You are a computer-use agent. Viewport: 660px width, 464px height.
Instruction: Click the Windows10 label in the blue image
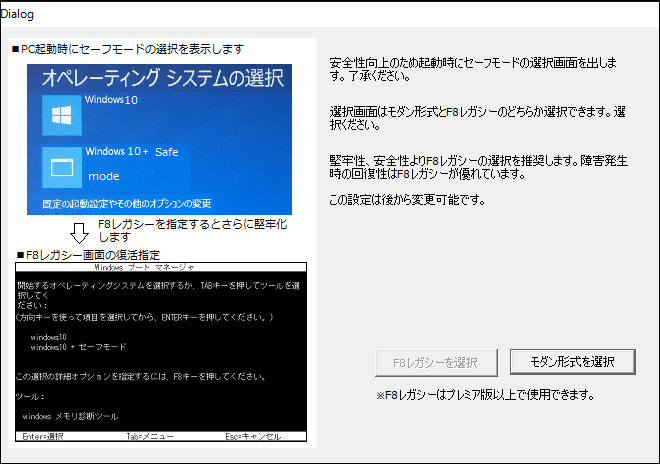coord(111,100)
